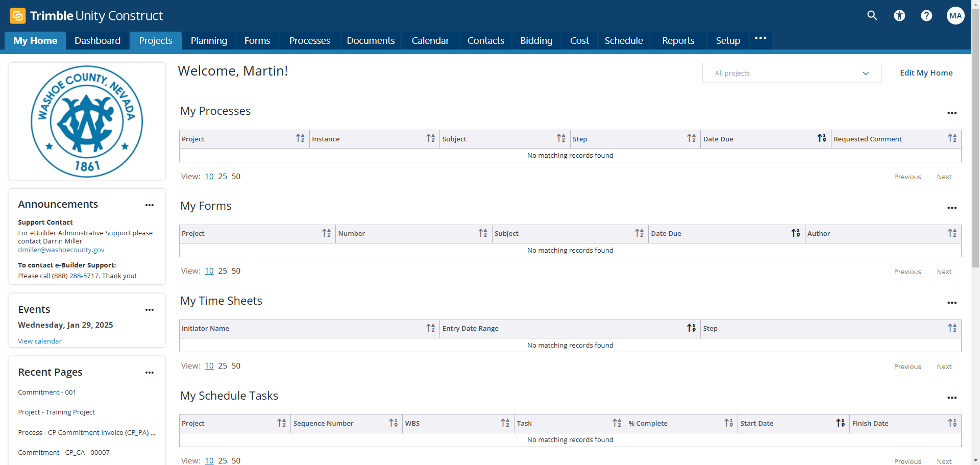This screenshot has width=980, height=465.
Task: Click the Washoe County Nevada seal image
Action: click(x=87, y=121)
